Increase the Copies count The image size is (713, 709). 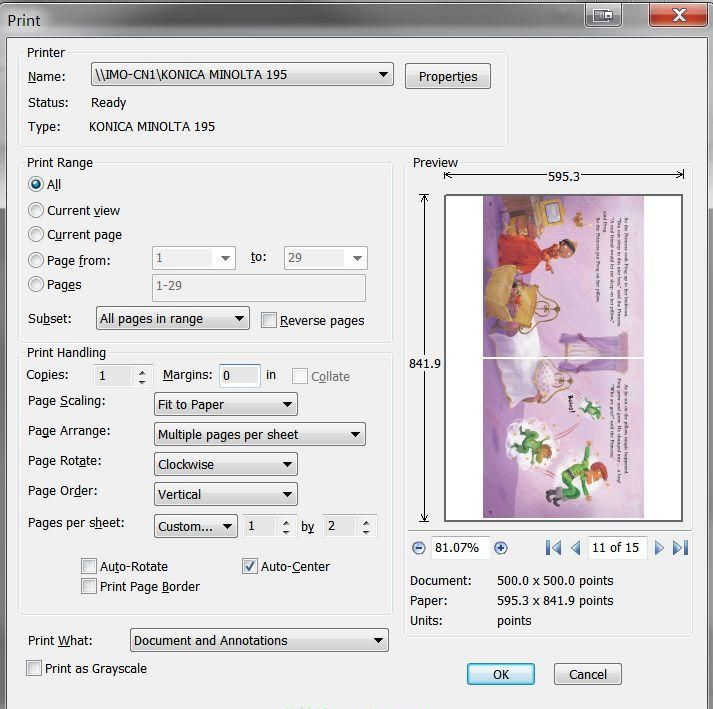click(x=142, y=372)
